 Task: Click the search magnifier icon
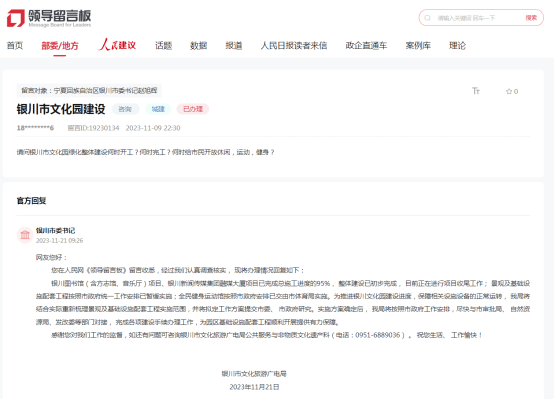click(428, 18)
